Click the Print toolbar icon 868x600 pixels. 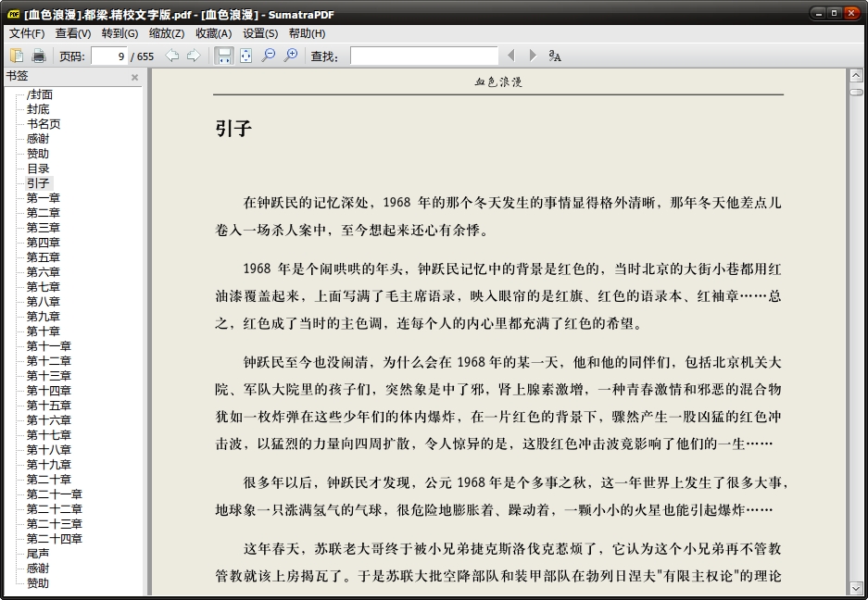tap(38, 56)
